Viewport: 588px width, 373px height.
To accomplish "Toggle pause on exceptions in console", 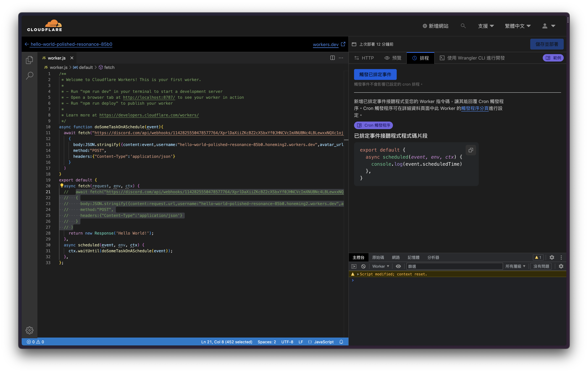I will (x=354, y=266).
